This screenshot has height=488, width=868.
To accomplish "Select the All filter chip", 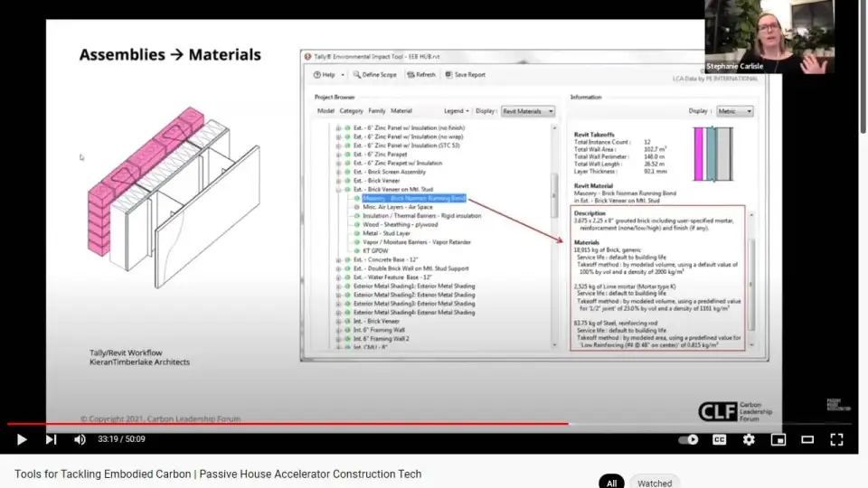I will click(x=611, y=483).
